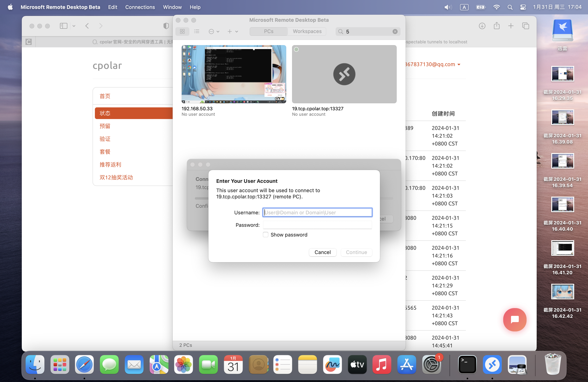Viewport: 588px width, 382px height.
Task: Open 套餐 in cpolar sidebar
Action: (x=105, y=152)
